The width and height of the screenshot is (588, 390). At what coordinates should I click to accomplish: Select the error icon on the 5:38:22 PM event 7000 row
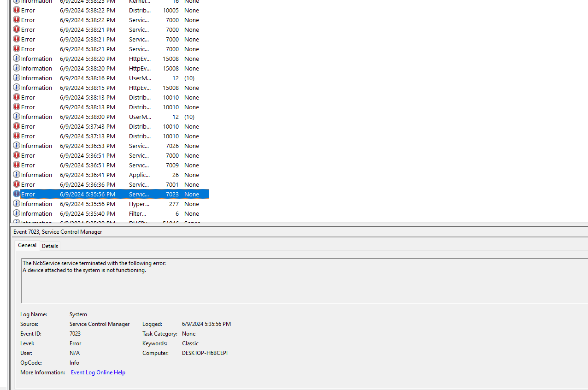17,20
